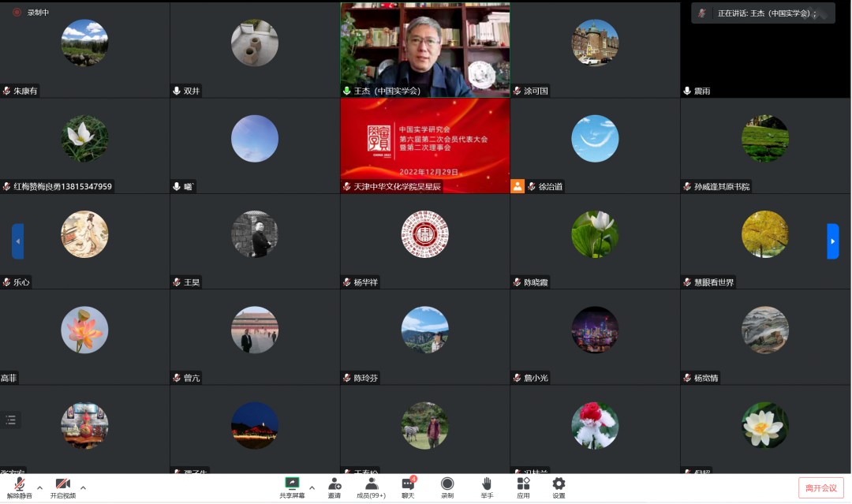852x504 pixels.
Task: Open the 聊天 chat panel
Action: pos(408,487)
